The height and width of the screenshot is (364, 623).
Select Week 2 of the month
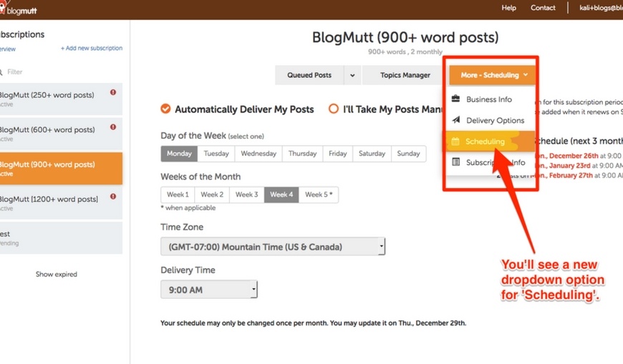pyautogui.click(x=212, y=195)
